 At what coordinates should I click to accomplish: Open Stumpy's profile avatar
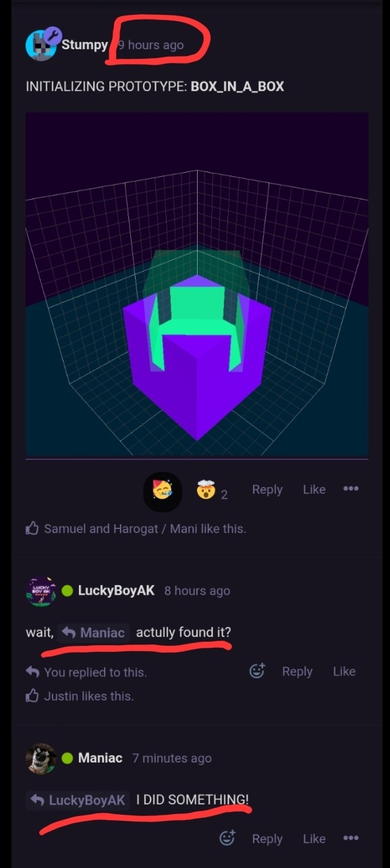coord(40,45)
